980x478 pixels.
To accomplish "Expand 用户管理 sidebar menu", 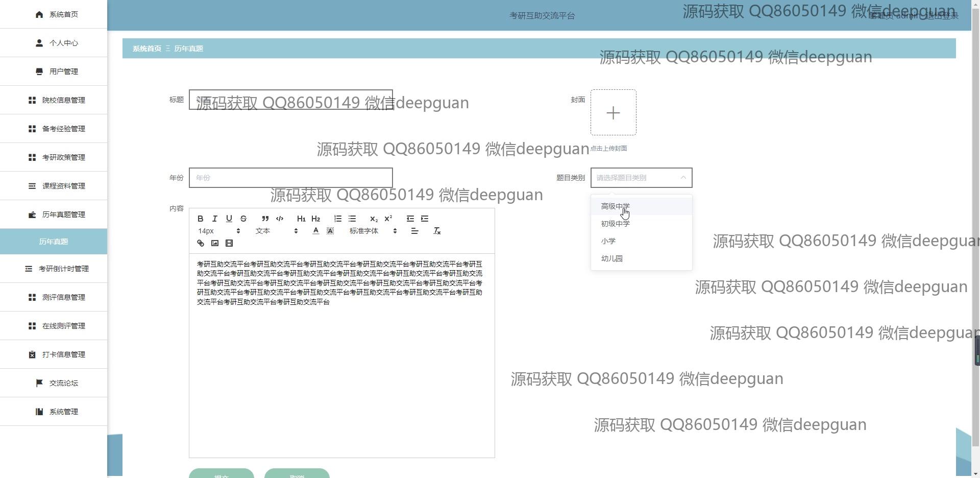I will (54, 71).
